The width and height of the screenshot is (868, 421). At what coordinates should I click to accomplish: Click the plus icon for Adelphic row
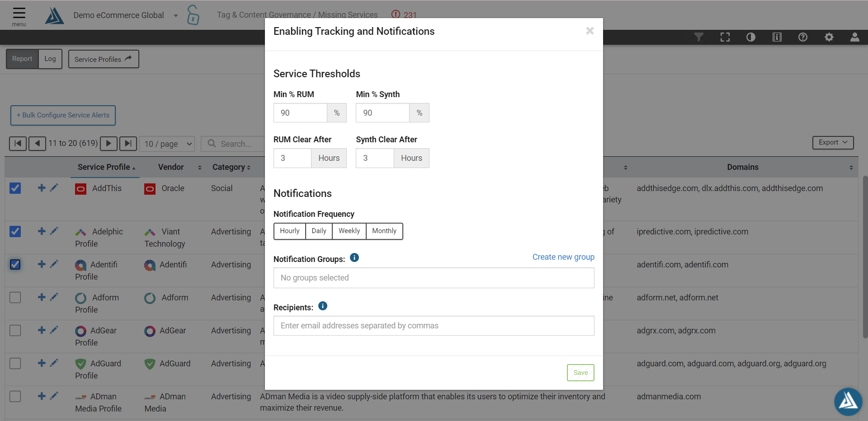click(42, 231)
